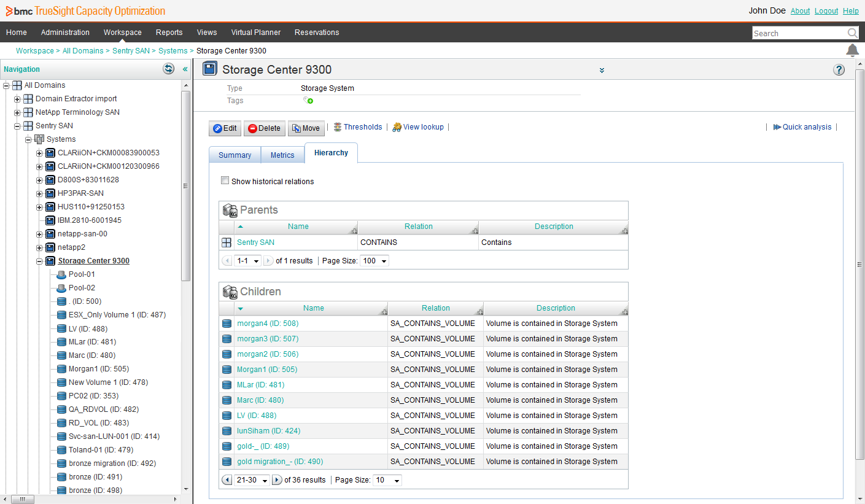This screenshot has height=504, width=865.
Task: Expand Domain Extractor import node
Action: tap(17, 99)
